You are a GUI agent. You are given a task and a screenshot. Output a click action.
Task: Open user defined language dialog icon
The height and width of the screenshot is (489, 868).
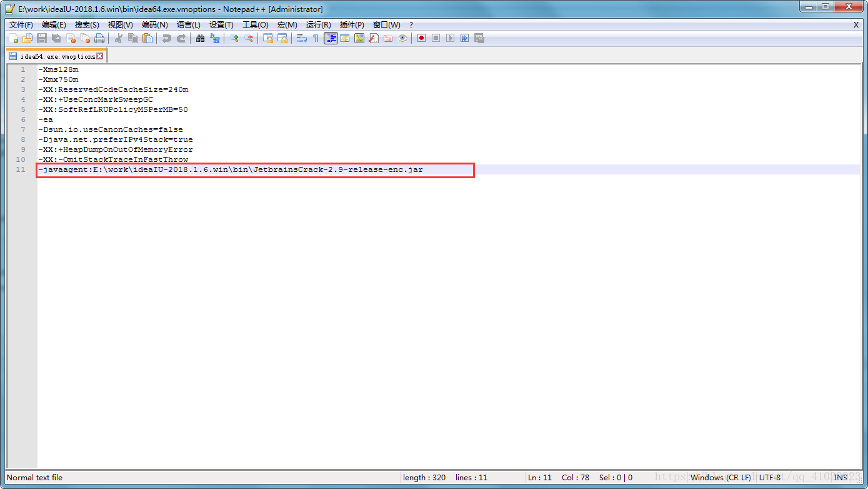(344, 38)
